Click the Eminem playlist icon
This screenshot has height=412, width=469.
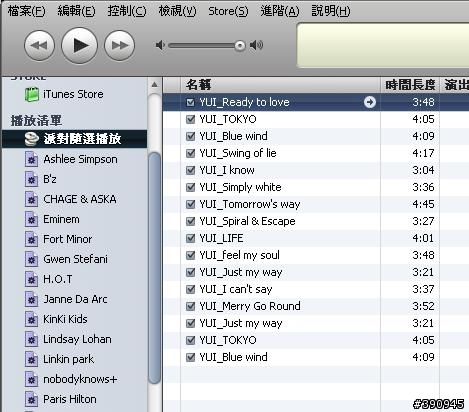[x=31, y=219]
